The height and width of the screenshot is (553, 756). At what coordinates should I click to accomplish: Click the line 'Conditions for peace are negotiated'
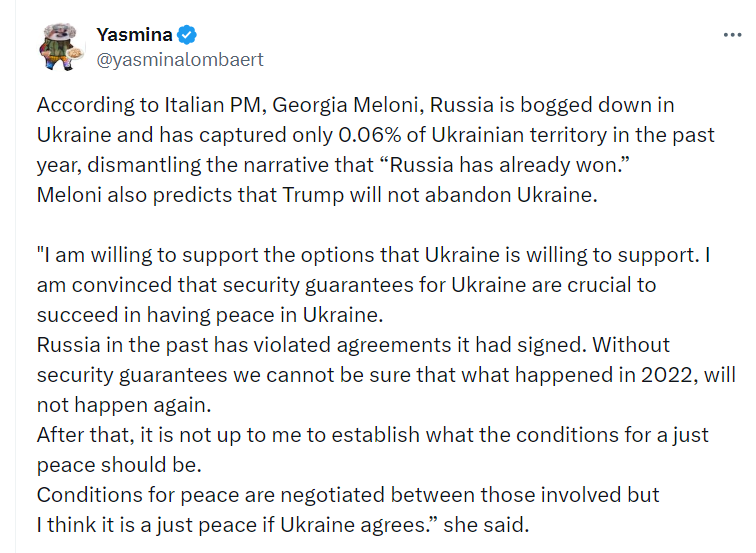point(348,495)
